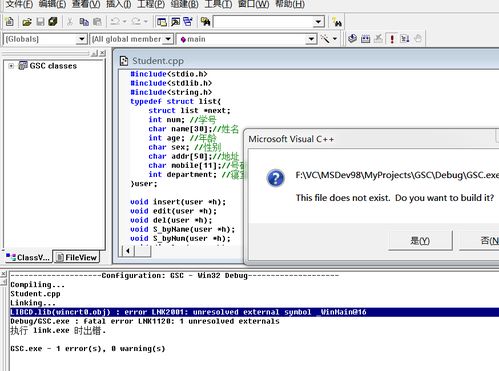Click the Copy toolbar icon
Screen dimensions: 499x371
tap(84, 22)
